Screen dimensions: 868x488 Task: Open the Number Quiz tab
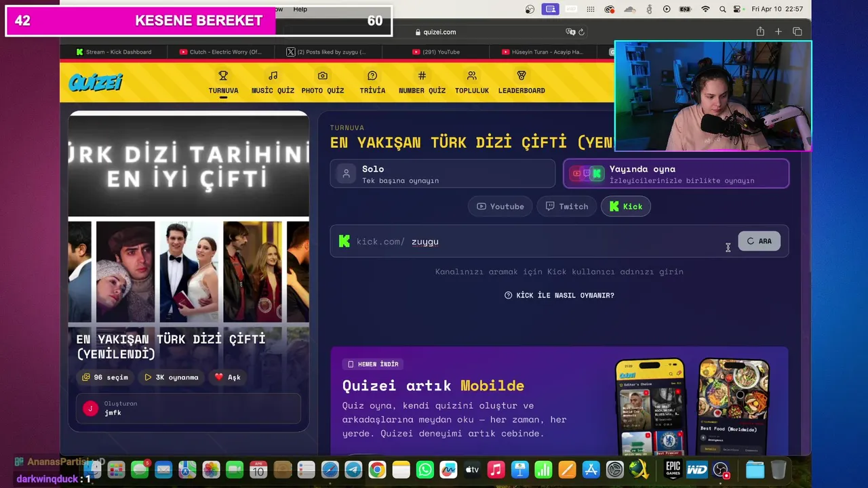(x=422, y=83)
